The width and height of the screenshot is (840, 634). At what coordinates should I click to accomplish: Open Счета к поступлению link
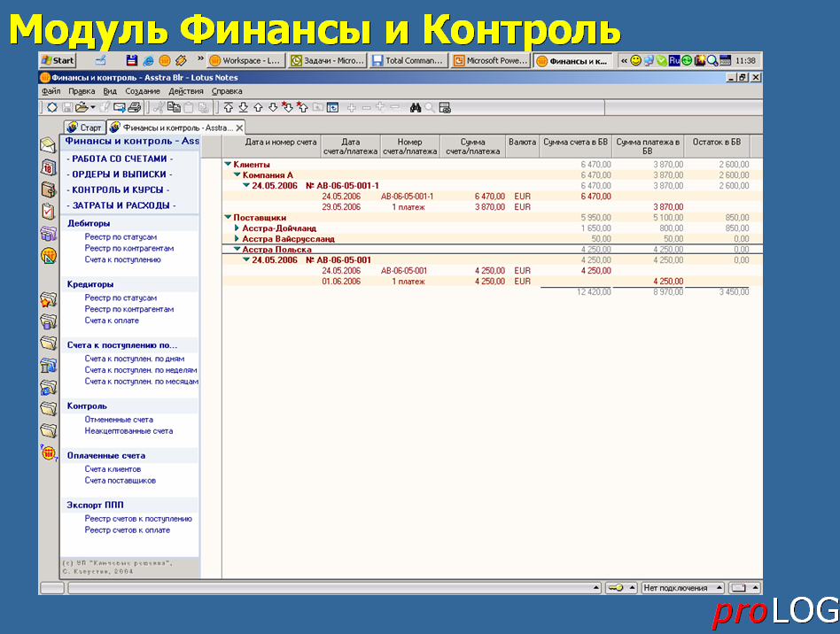(122, 259)
